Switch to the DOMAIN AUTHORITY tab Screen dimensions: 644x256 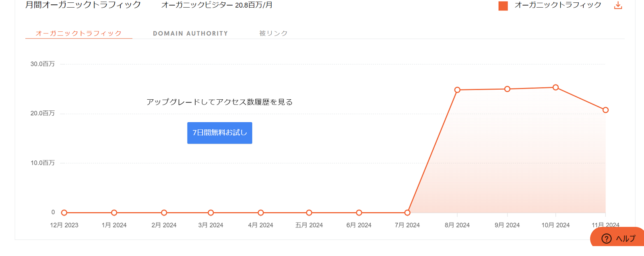pyautogui.click(x=190, y=33)
